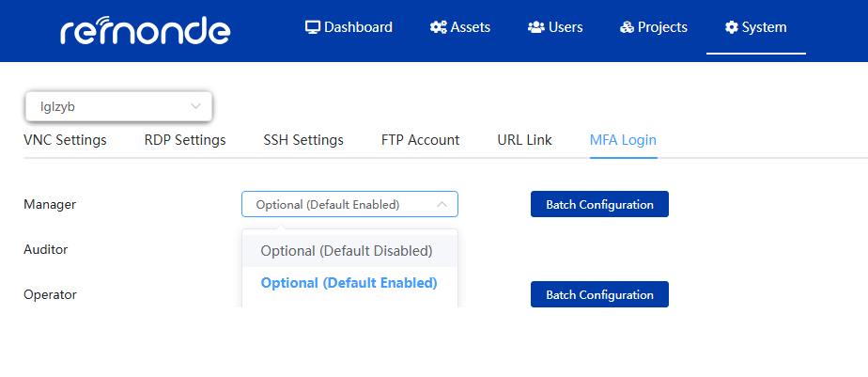
Task: Select the URL Link tab
Action: click(x=524, y=140)
